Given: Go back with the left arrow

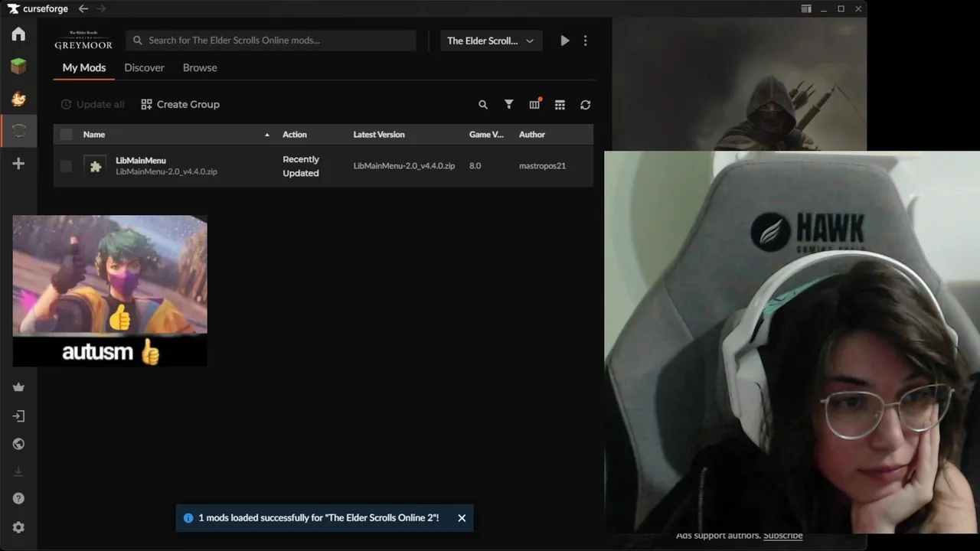Looking at the screenshot, I should tap(83, 9).
